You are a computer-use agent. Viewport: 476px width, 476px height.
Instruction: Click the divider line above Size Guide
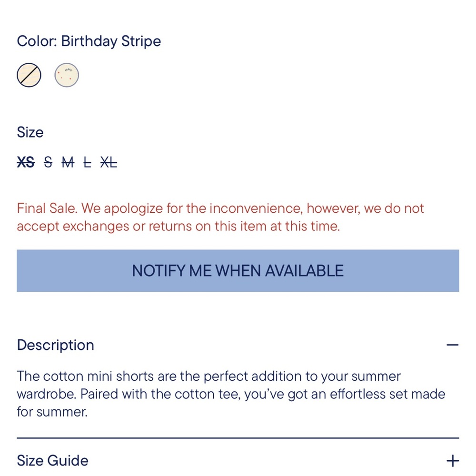pos(238,438)
